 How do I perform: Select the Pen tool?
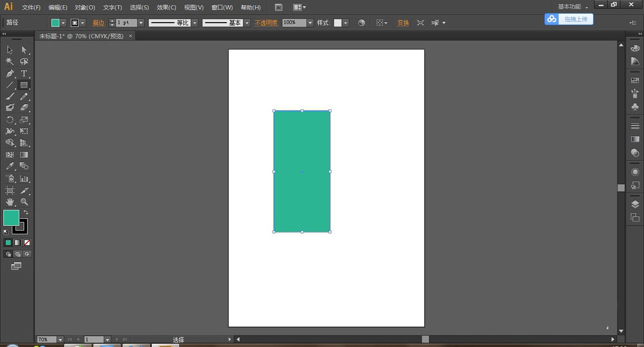pyautogui.click(x=10, y=73)
